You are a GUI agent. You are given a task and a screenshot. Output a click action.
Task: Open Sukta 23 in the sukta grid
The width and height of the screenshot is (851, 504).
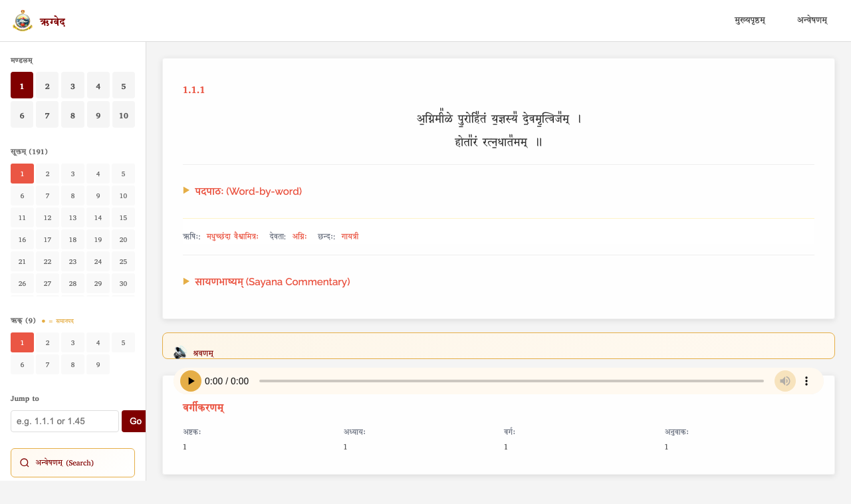click(72, 261)
